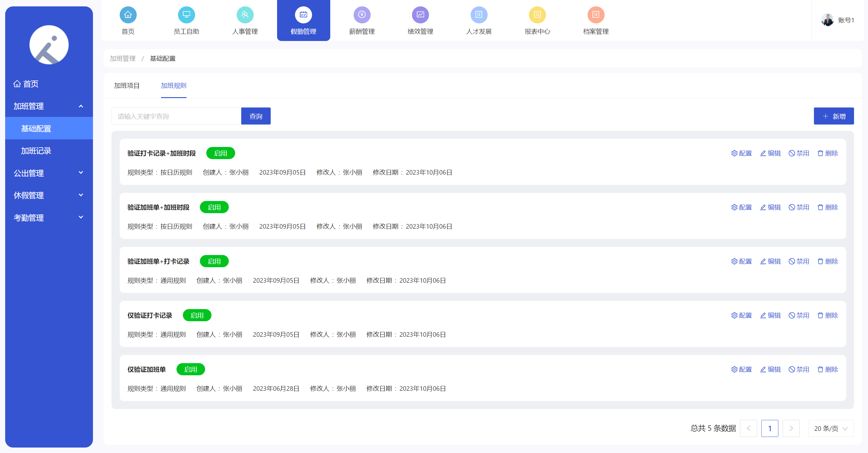Select 加班记录 in the sidebar menu

pyautogui.click(x=36, y=151)
